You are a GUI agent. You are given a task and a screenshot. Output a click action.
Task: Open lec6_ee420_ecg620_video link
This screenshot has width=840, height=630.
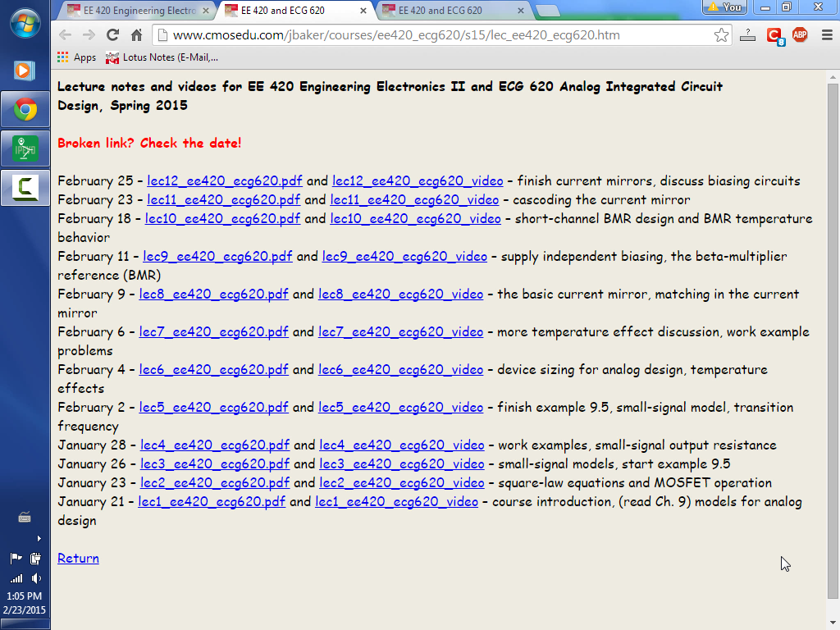(400, 370)
